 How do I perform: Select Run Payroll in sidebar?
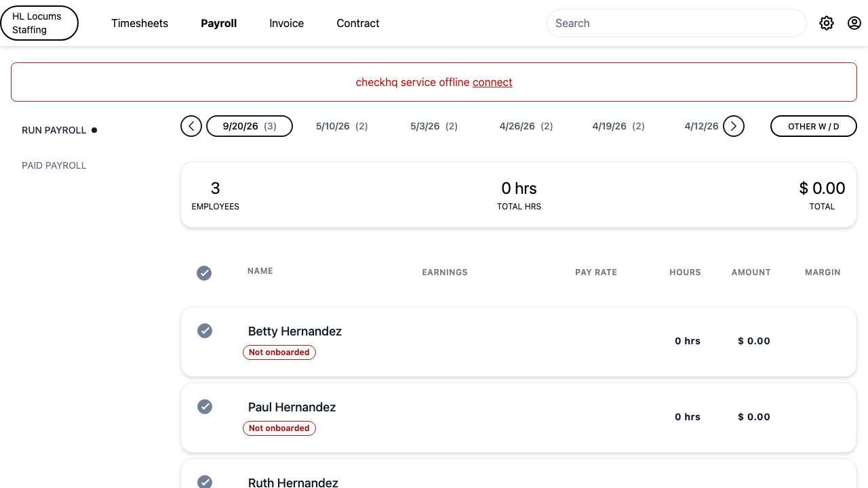point(54,130)
